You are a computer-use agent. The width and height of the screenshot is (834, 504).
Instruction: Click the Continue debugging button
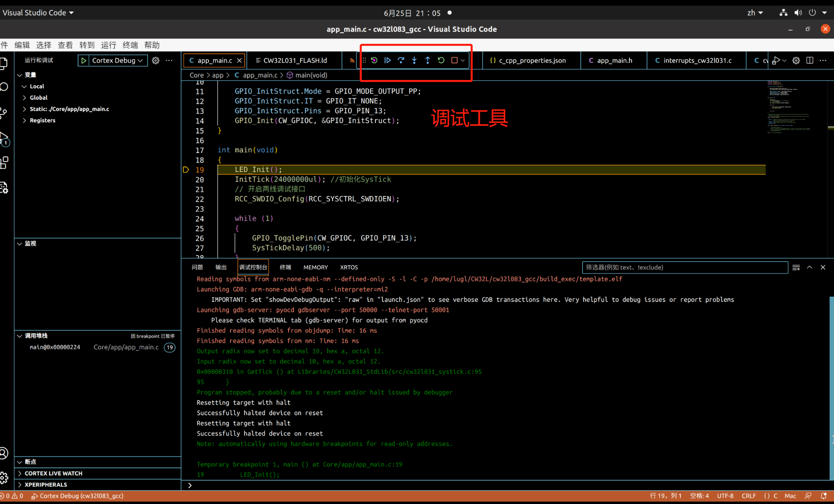[387, 60]
